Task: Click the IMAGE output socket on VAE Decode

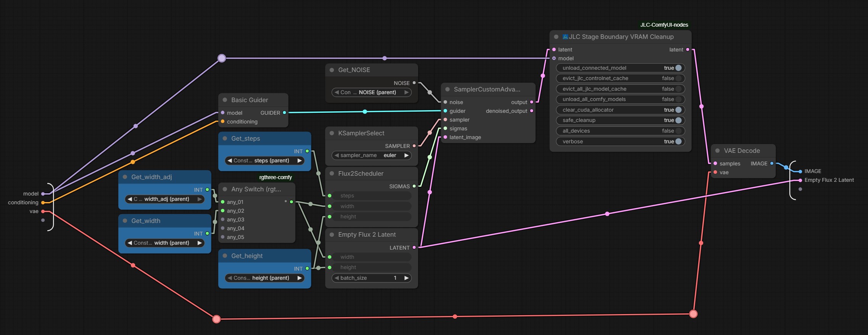Action: (771, 163)
